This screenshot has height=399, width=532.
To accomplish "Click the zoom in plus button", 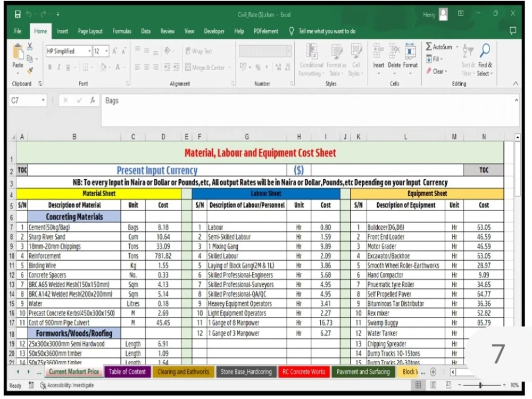I will pos(504,385).
